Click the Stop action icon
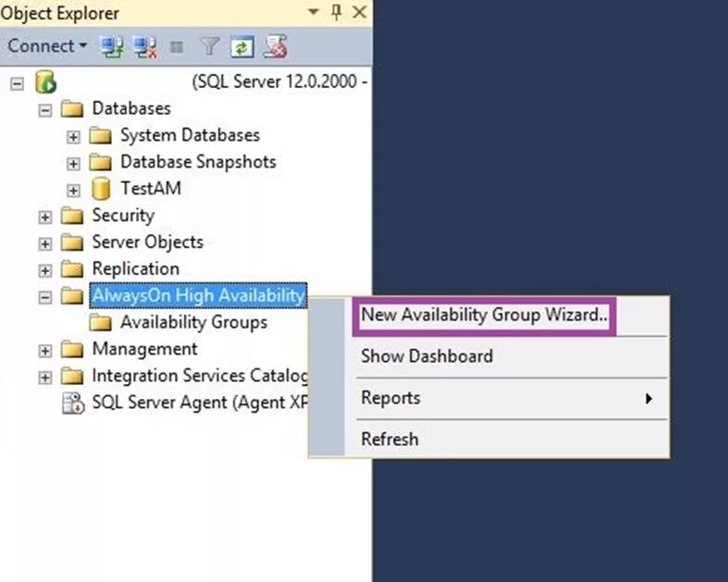 (177, 47)
